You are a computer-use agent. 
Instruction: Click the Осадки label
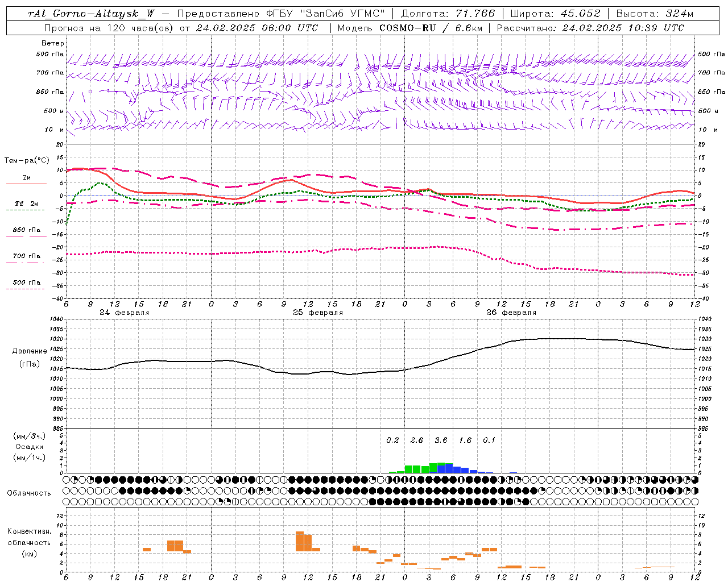click(30, 447)
